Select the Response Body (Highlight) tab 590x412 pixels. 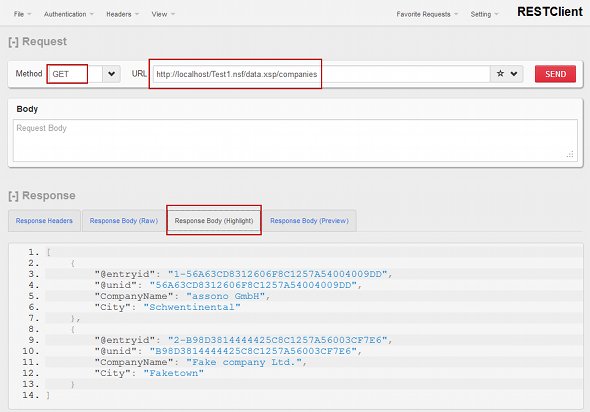214,221
